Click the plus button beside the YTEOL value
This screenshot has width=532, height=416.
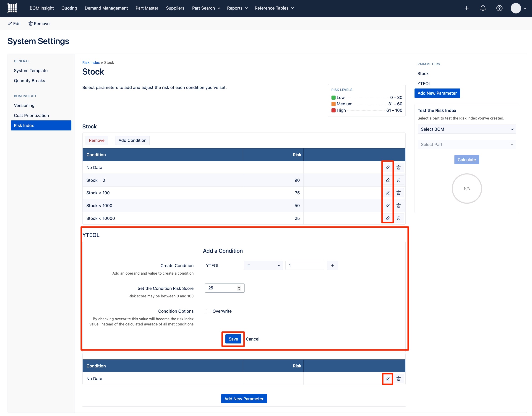(333, 265)
